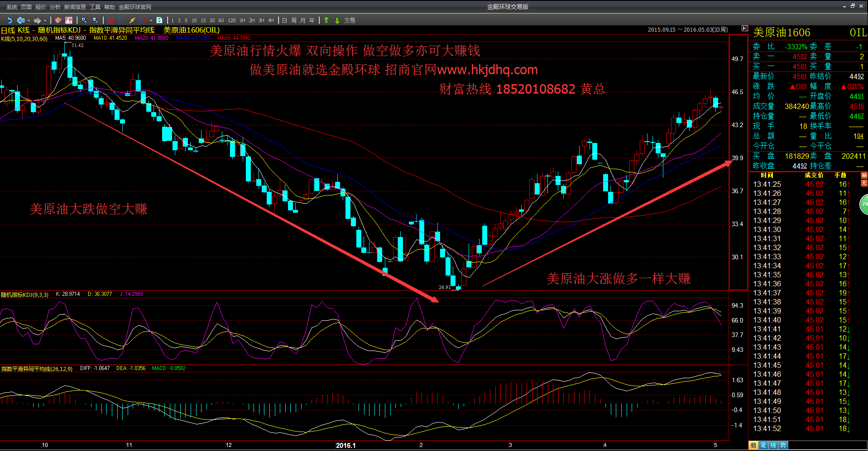Select 15-minute period button
Image resolution: width=868 pixels, height=451 pixels.
[x=203, y=20]
